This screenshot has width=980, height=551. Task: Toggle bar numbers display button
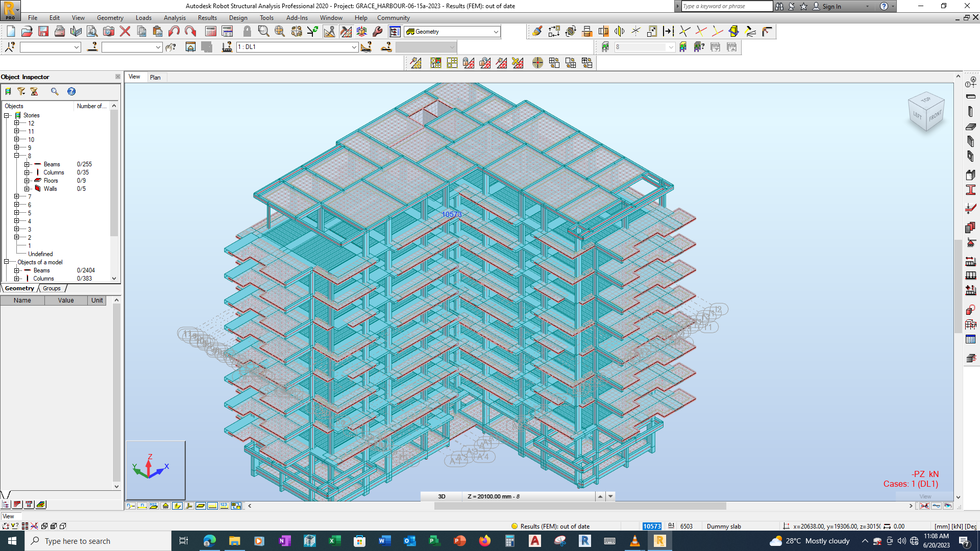[x=142, y=506]
